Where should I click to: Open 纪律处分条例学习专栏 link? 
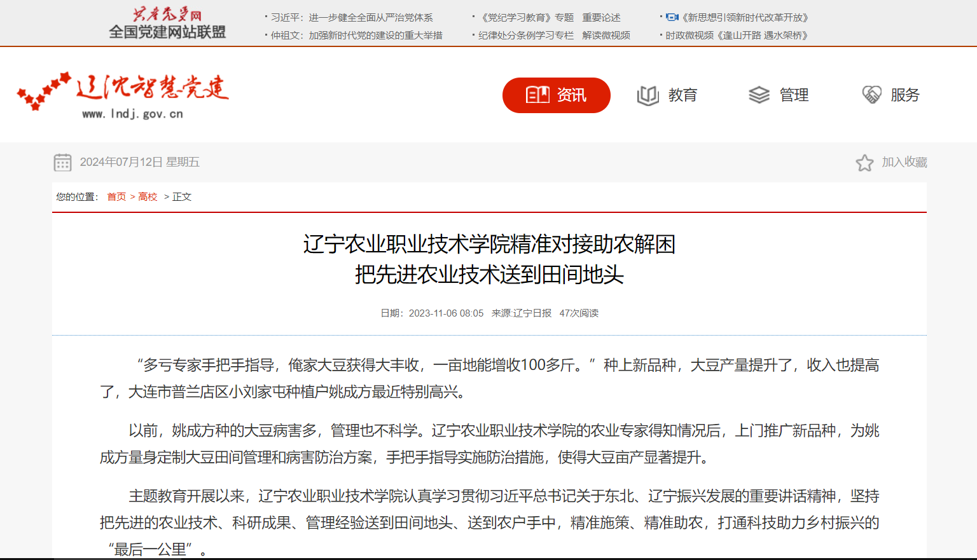tap(525, 36)
